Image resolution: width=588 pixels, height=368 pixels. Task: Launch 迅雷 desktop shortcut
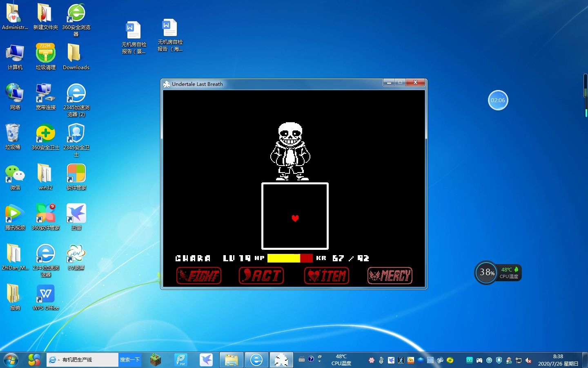pos(76,217)
